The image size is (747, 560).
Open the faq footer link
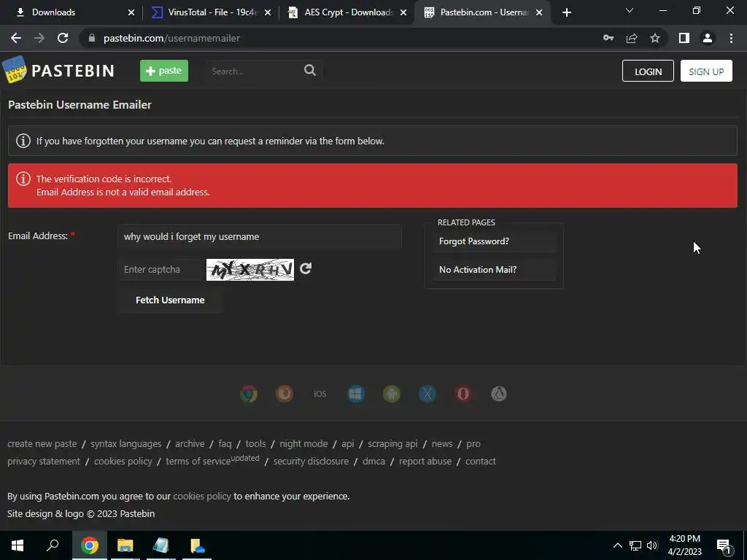[225, 444]
